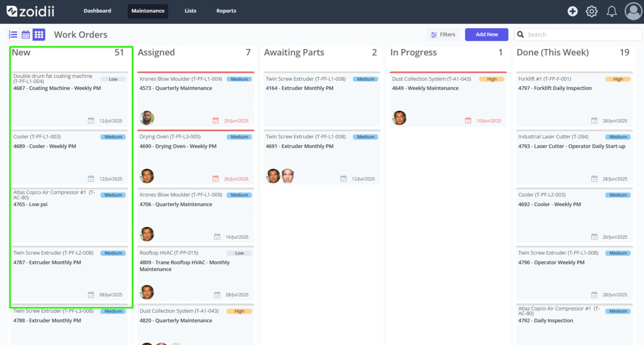Open the Lists menu

pos(190,11)
